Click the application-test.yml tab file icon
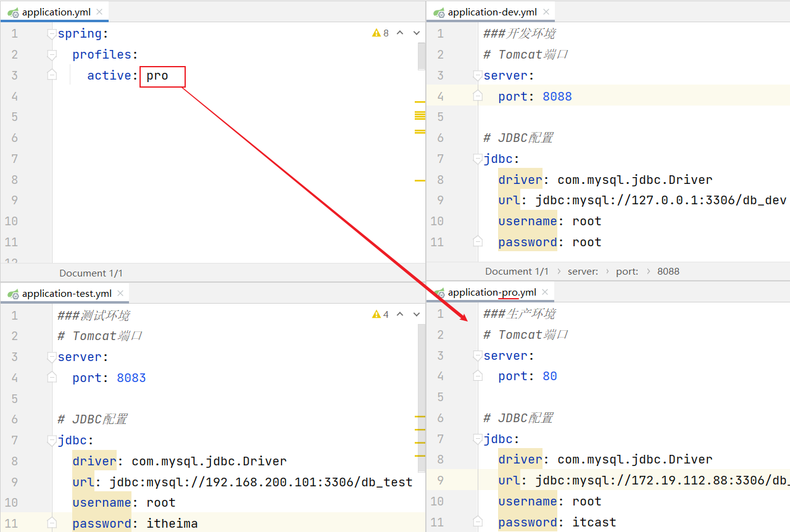Viewport: 790px width, 532px height. [13, 294]
